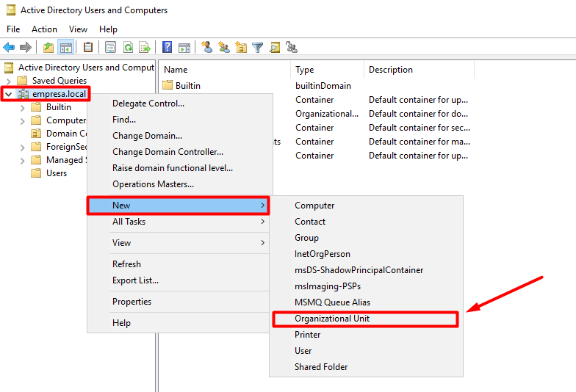Image resolution: width=576 pixels, height=392 pixels.
Task: Choose Refresh in the context menu
Action: tap(179, 264)
